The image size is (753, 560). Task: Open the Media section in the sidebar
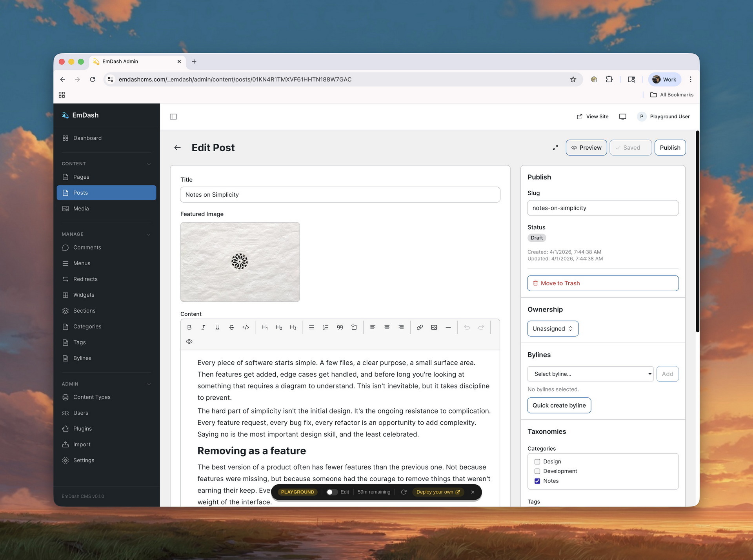tap(81, 208)
